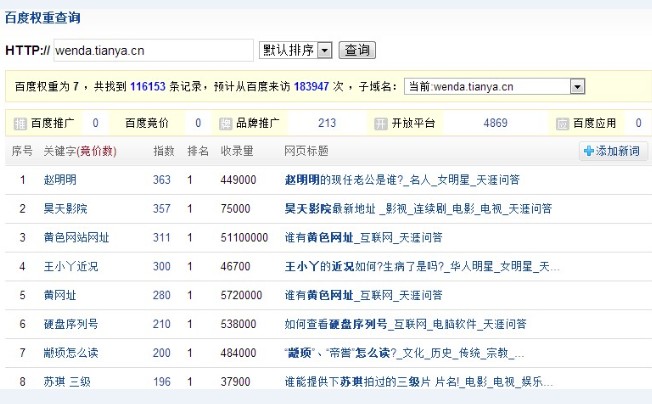
Task: Open keyword link 王小丫近况
Action: (71, 266)
